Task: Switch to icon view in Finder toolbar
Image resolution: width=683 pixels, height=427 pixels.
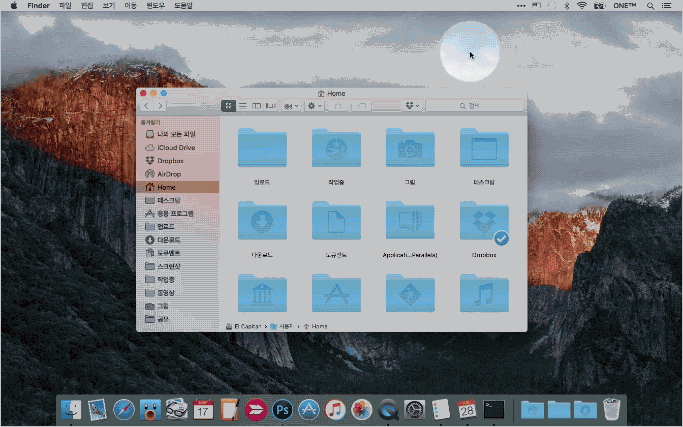Action: tap(229, 106)
